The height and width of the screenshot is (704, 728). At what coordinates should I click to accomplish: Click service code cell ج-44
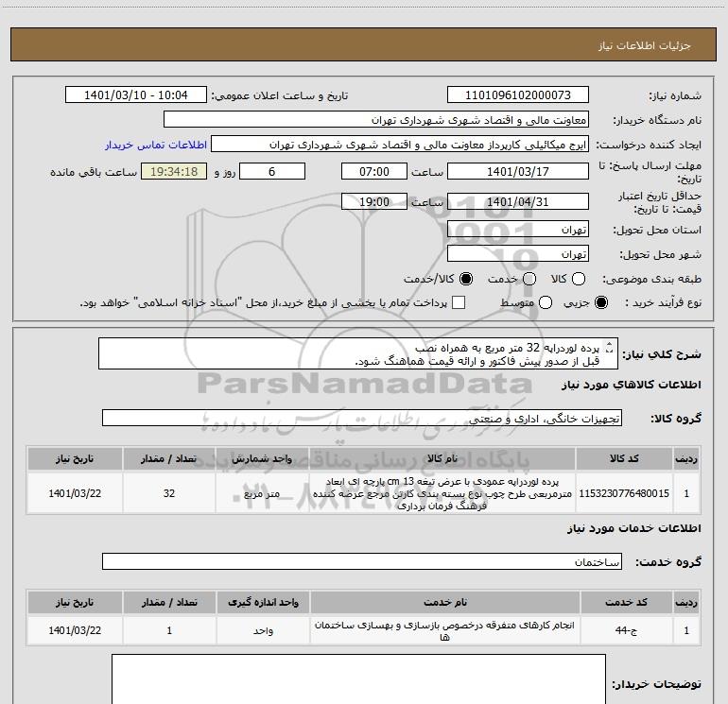(626, 630)
